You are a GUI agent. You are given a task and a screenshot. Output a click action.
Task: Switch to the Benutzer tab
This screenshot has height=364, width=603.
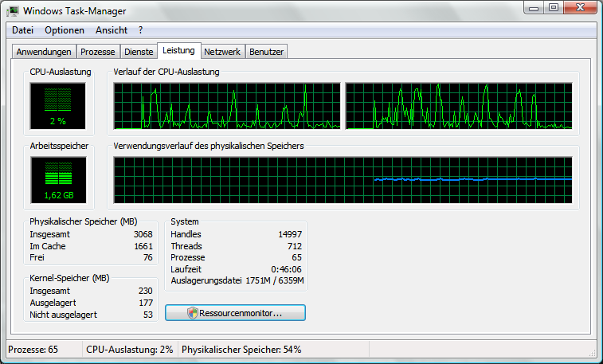point(267,52)
